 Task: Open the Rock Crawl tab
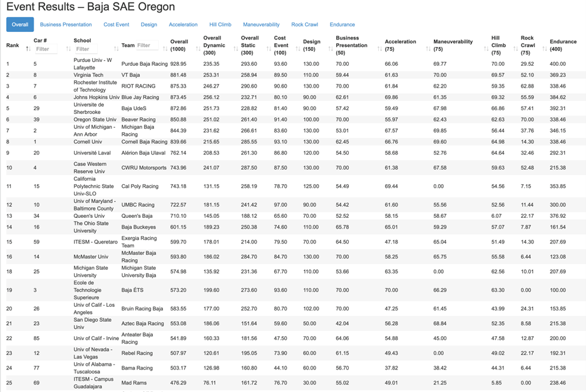(305, 24)
